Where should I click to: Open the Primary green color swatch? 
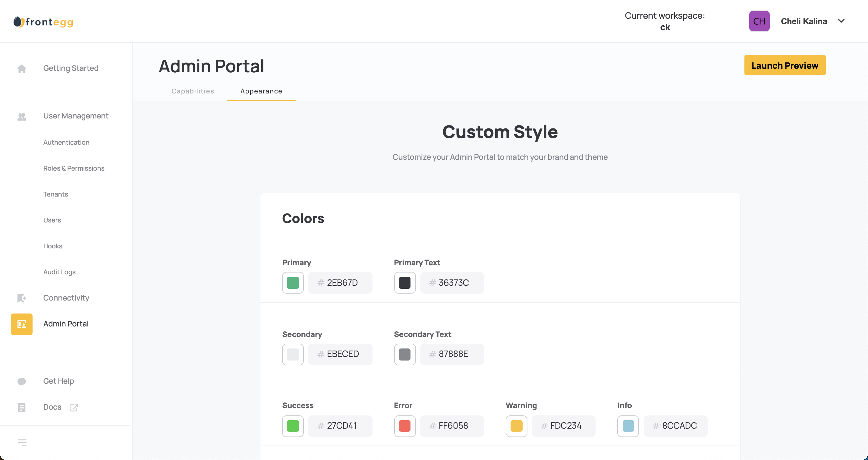point(293,283)
